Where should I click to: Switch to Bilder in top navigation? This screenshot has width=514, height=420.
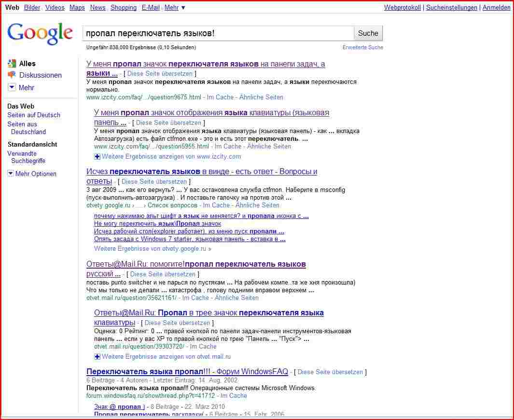coord(32,7)
